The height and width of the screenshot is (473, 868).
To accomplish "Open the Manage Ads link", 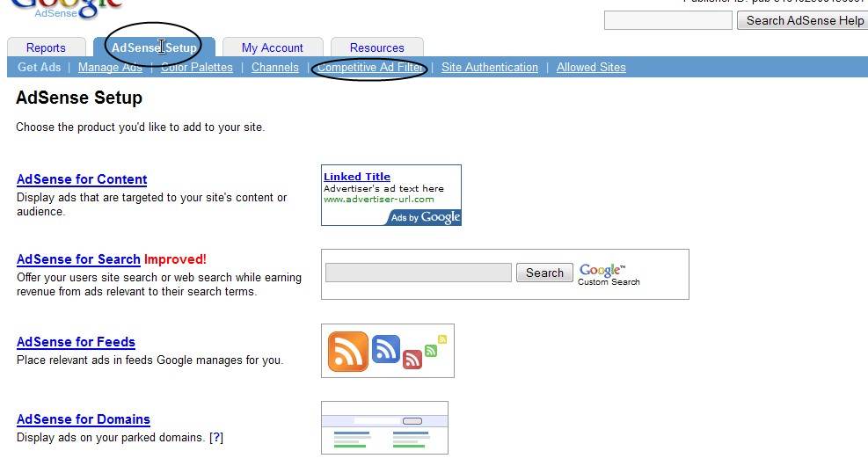I will [x=110, y=67].
